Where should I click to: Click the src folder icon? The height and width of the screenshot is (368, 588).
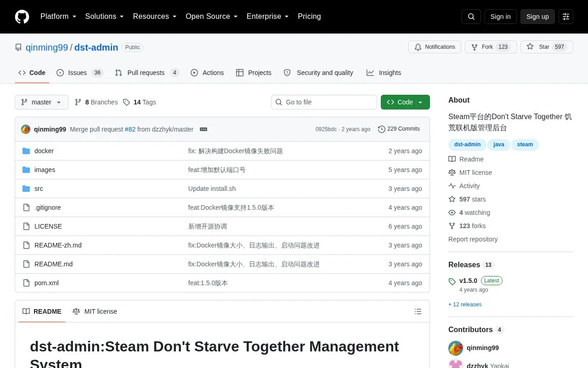(x=26, y=189)
